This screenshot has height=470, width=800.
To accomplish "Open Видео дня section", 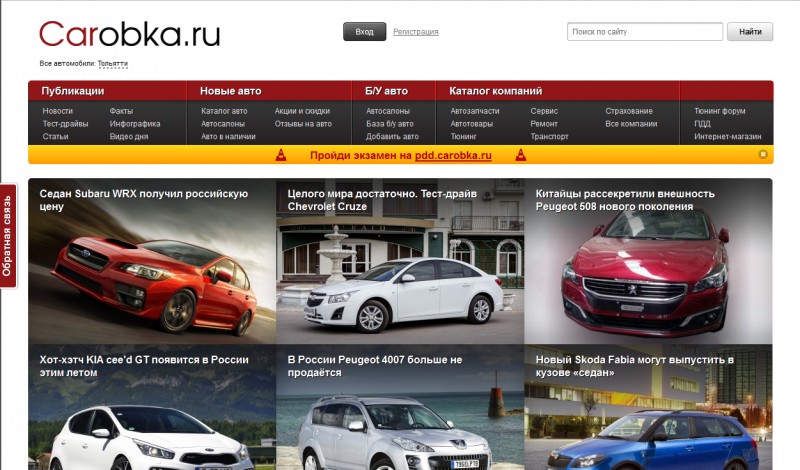I will coord(129,136).
